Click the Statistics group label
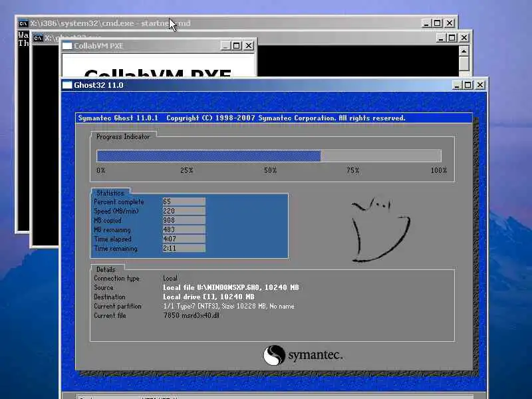Image resolution: width=532 pixels, height=399 pixels. pyautogui.click(x=110, y=193)
